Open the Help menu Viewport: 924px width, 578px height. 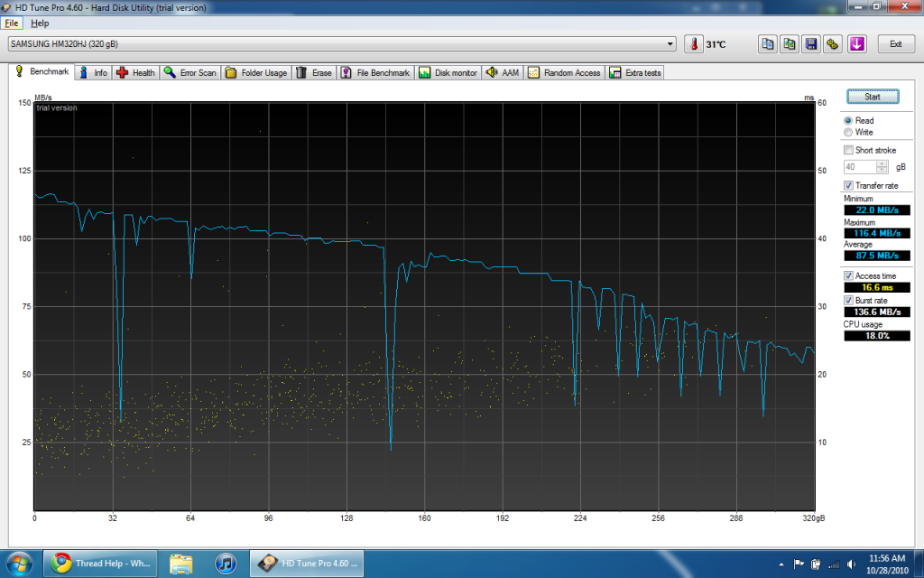pos(40,23)
